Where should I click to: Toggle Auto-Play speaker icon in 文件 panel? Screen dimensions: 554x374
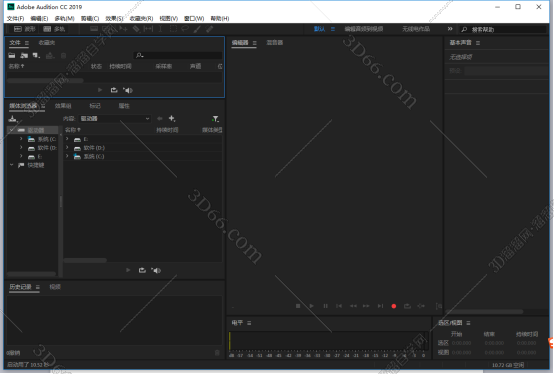click(128, 90)
